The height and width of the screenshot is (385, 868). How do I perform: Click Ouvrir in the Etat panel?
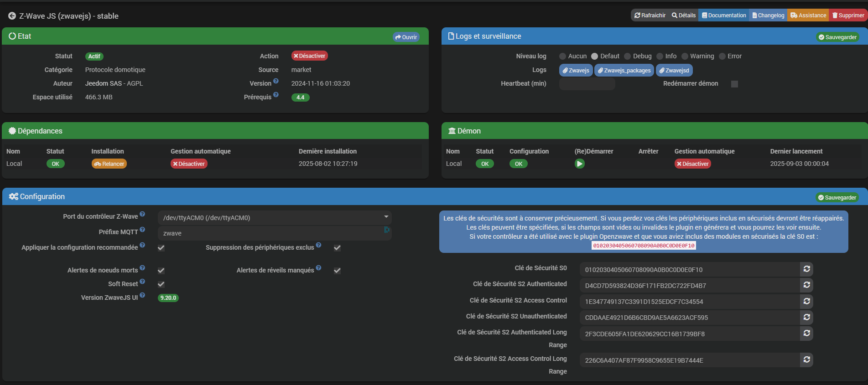point(406,37)
